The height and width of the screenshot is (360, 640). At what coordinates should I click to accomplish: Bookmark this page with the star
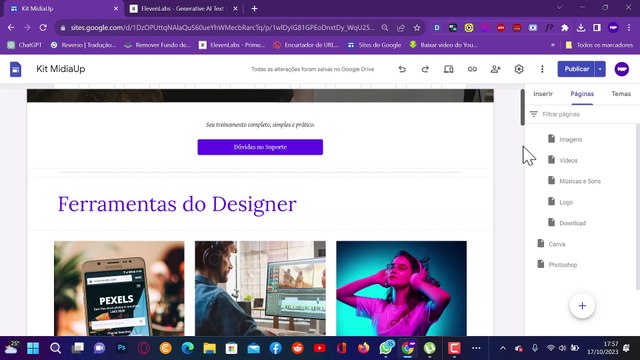point(417,28)
